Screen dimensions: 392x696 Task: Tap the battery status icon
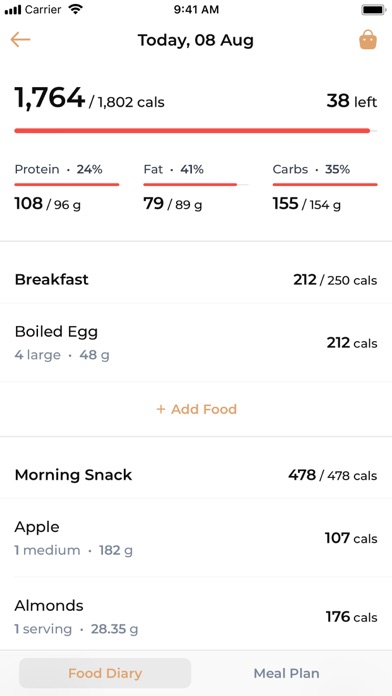pos(374,10)
